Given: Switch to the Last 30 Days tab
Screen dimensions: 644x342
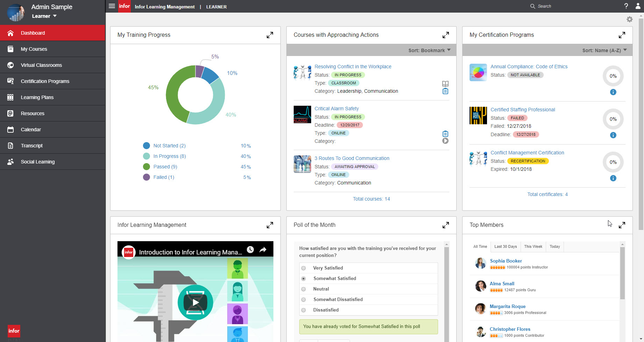Looking at the screenshot, I should [x=505, y=246].
